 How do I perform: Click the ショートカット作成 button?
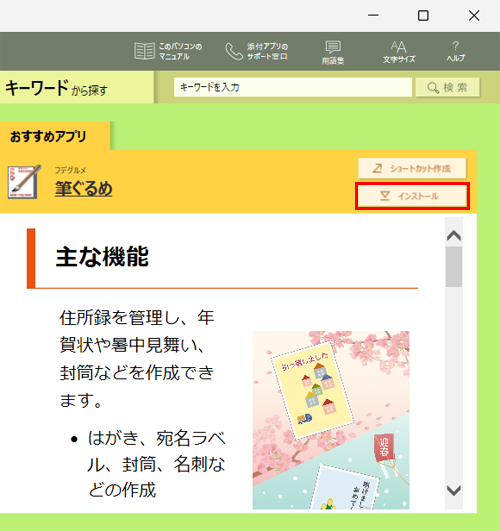(x=412, y=168)
